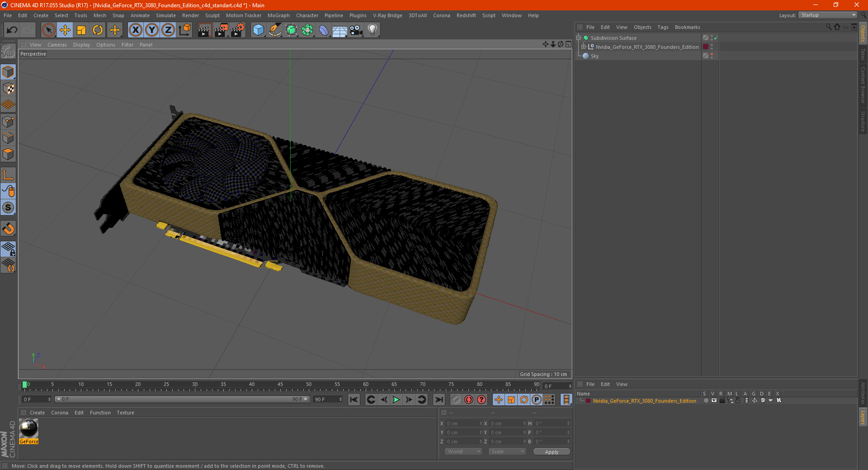The width and height of the screenshot is (868, 470).
Task: Render the active view
Action: (x=204, y=30)
